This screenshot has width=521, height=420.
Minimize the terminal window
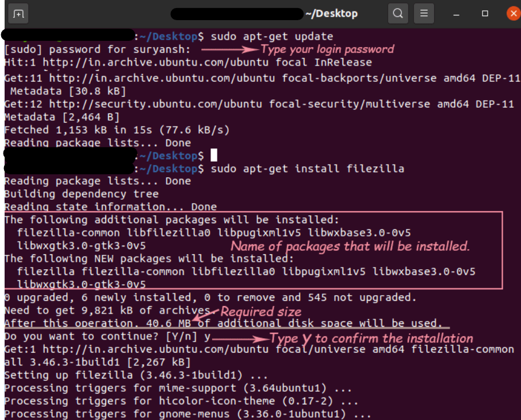tap(456, 14)
